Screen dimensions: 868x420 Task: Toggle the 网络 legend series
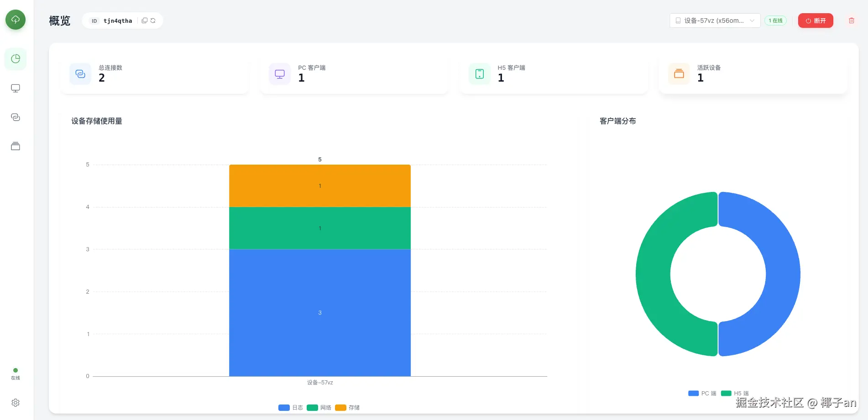(319, 408)
